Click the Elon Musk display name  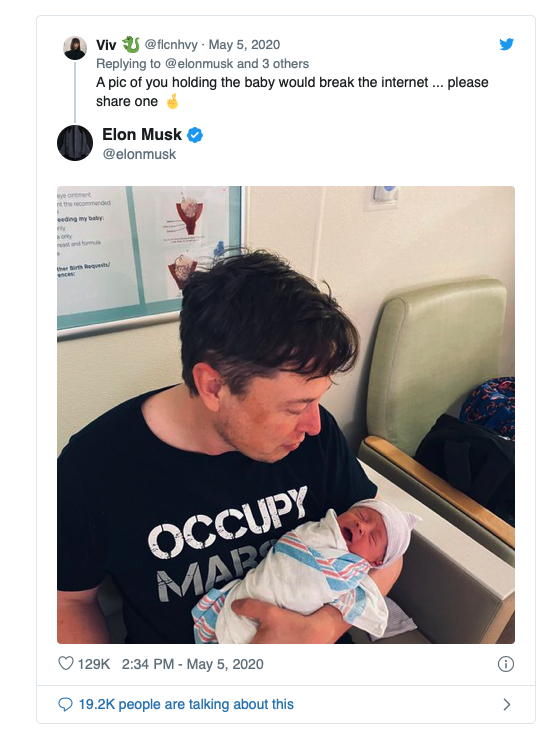(142, 135)
